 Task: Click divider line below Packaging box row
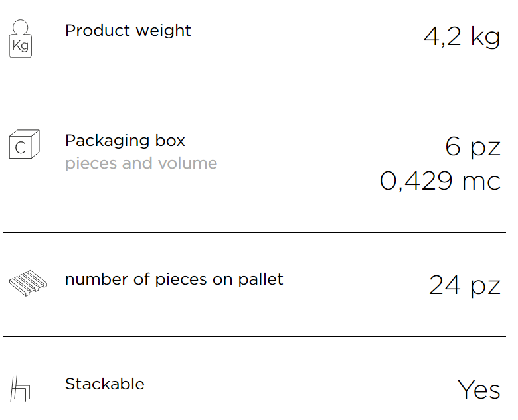(254, 232)
